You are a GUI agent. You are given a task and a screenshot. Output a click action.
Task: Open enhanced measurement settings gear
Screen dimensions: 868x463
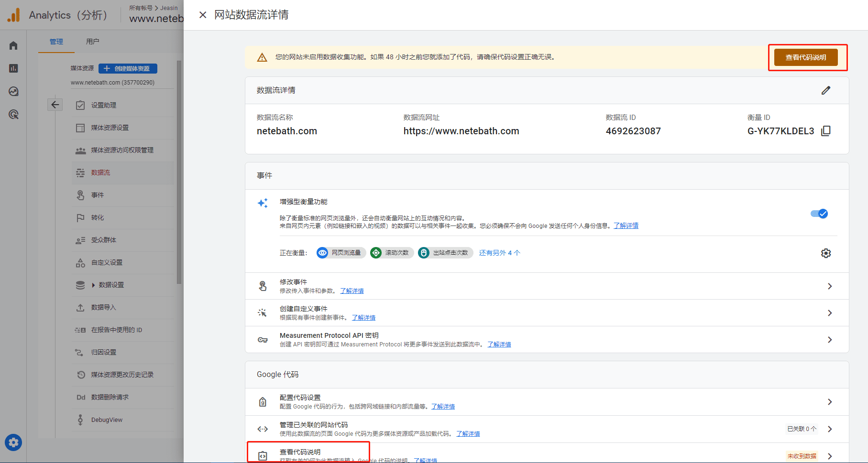click(x=826, y=253)
